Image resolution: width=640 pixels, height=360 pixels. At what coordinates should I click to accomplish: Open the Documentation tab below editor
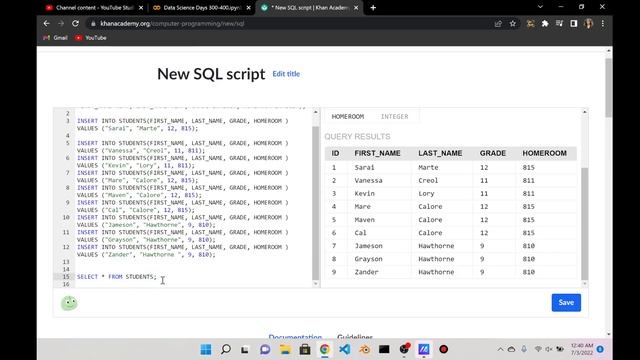point(295,336)
